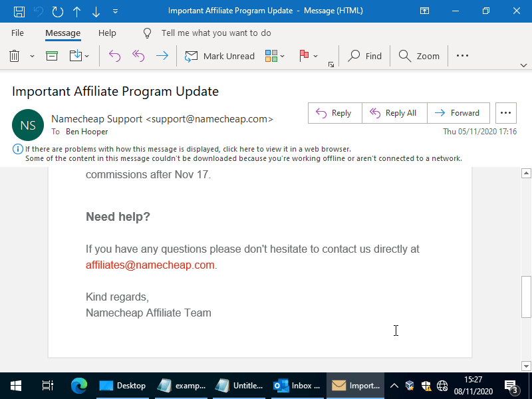Click the NS sender avatar
Image resolution: width=532 pixels, height=399 pixels.
point(28,125)
